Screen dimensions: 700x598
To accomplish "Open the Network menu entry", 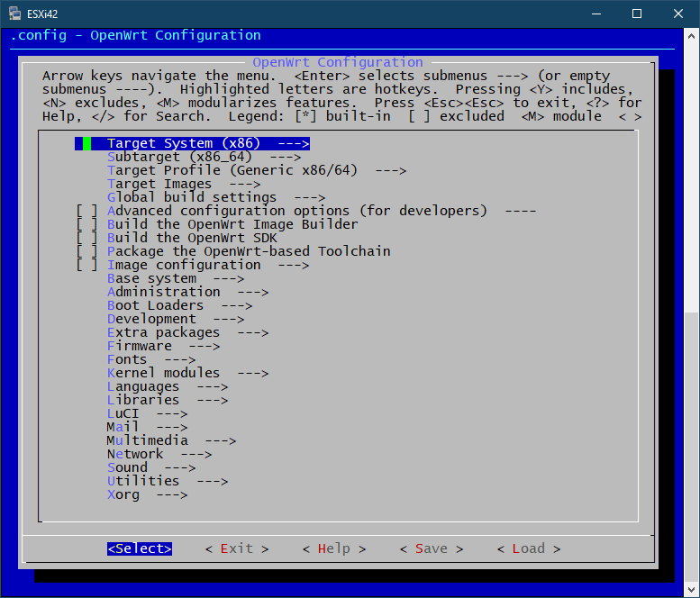I will pyautogui.click(x=159, y=454).
